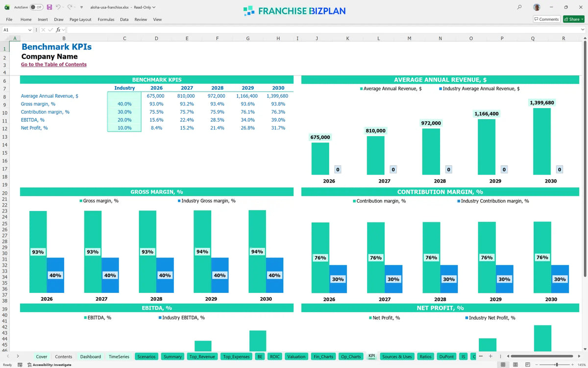Follow Go to the Table of Contents link
588x368 pixels.
click(x=54, y=64)
